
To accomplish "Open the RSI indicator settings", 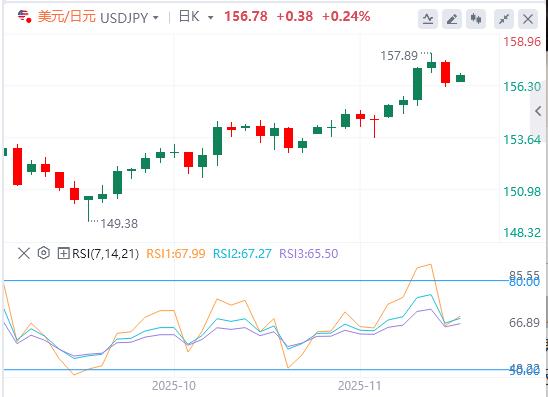I will point(44,253).
